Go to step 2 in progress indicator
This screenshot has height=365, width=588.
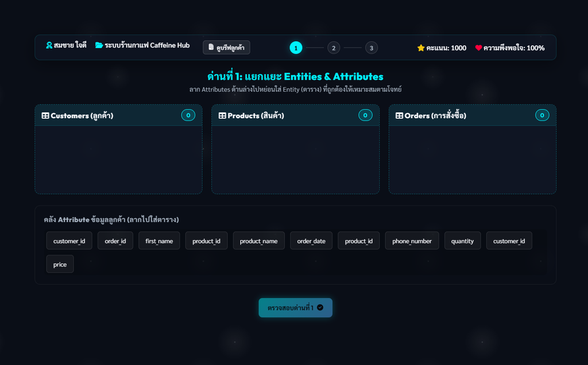[x=334, y=48]
